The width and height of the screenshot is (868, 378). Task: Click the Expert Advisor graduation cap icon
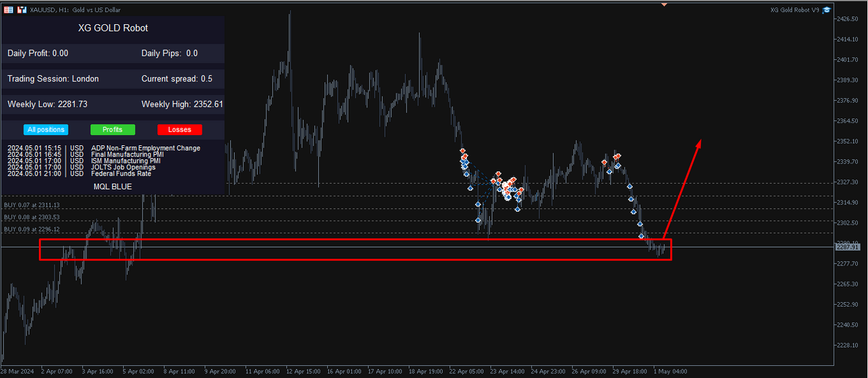click(826, 10)
